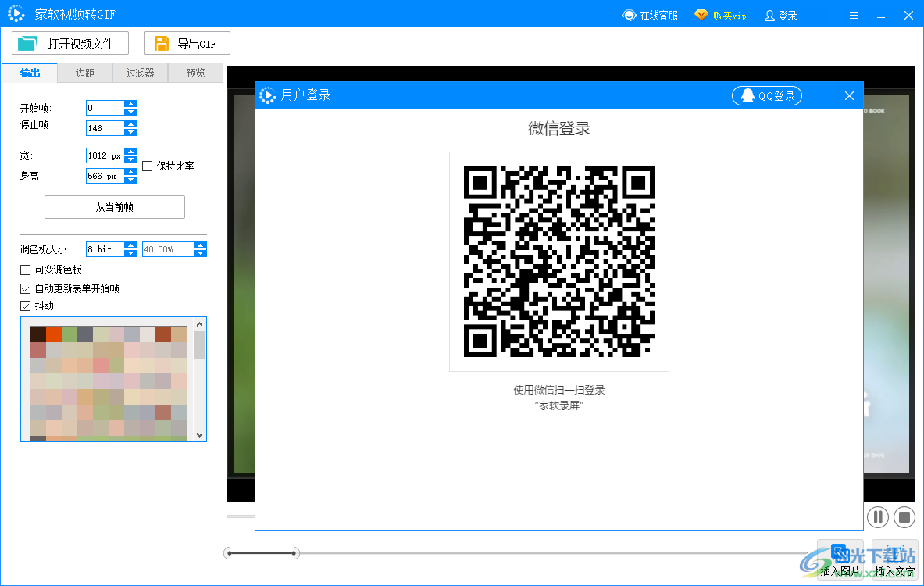The image size is (924, 586).
Task: Click the 停止帧 input field
Action: click(x=105, y=128)
